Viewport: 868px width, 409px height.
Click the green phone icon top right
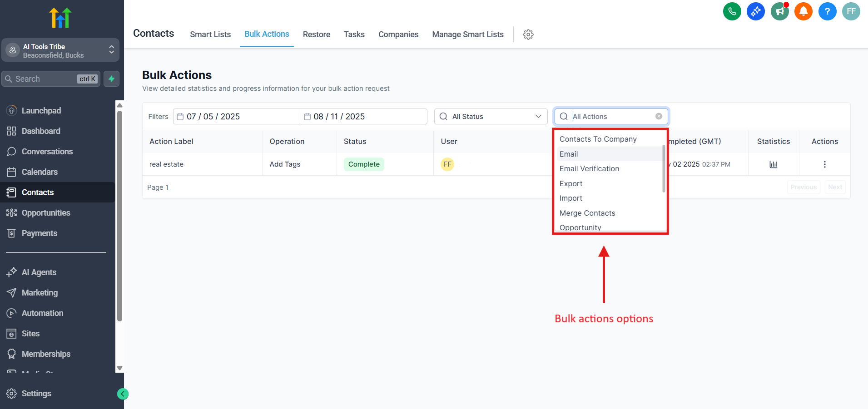(732, 11)
